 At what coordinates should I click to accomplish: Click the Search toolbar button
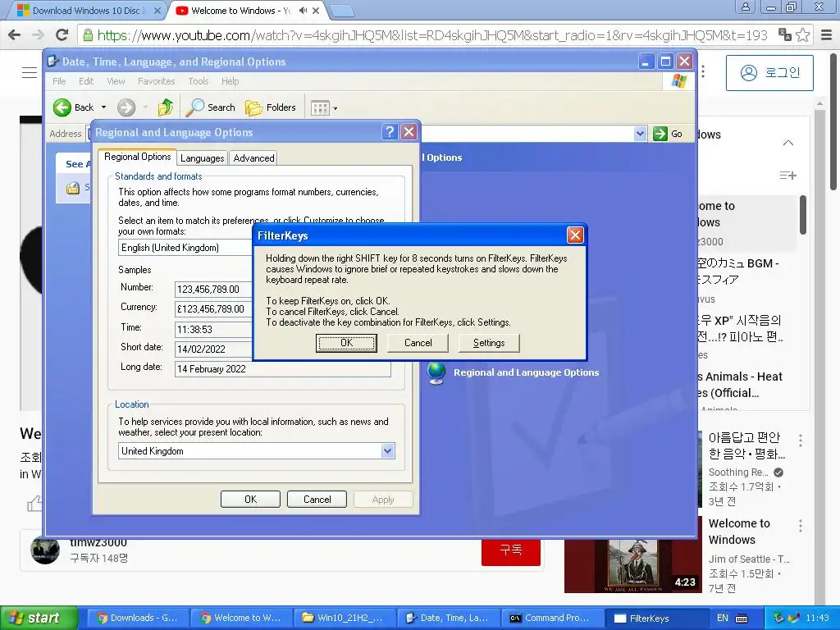coord(211,107)
